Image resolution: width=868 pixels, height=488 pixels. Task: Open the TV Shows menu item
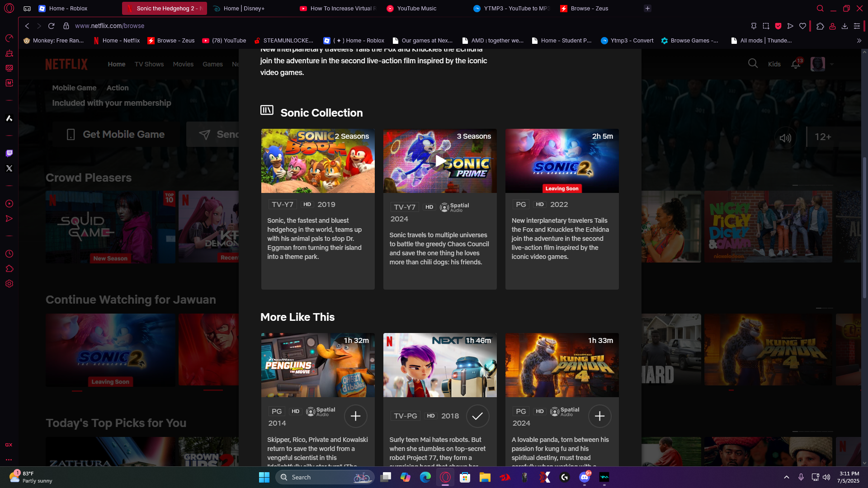pyautogui.click(x=149, y=64)
